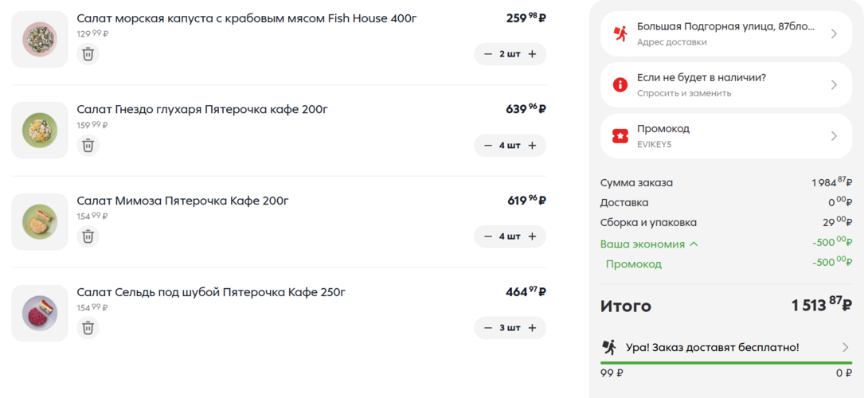Increase quantity of seaweed crab salad
868x398 pixels.
[532, 54]
